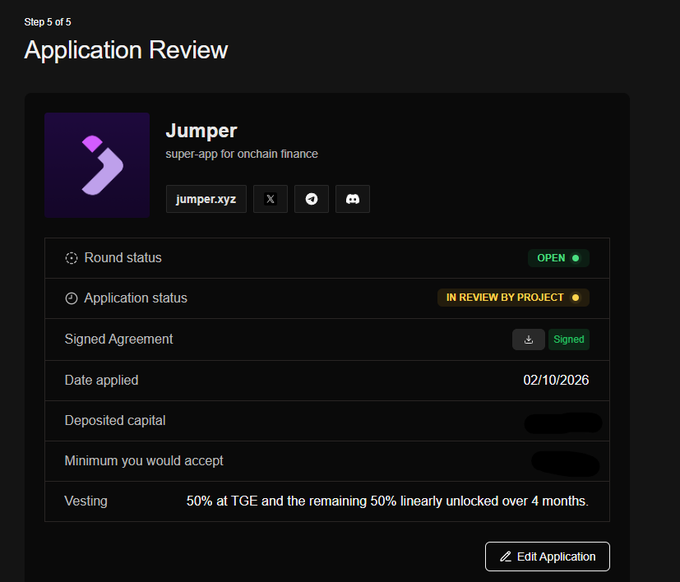Click the Deposited capital label

pos(115,421)
